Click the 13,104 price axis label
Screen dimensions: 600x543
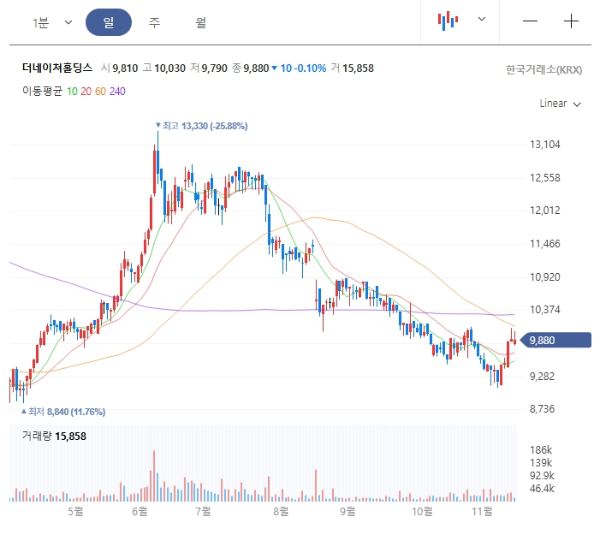(x=545, y=144)
